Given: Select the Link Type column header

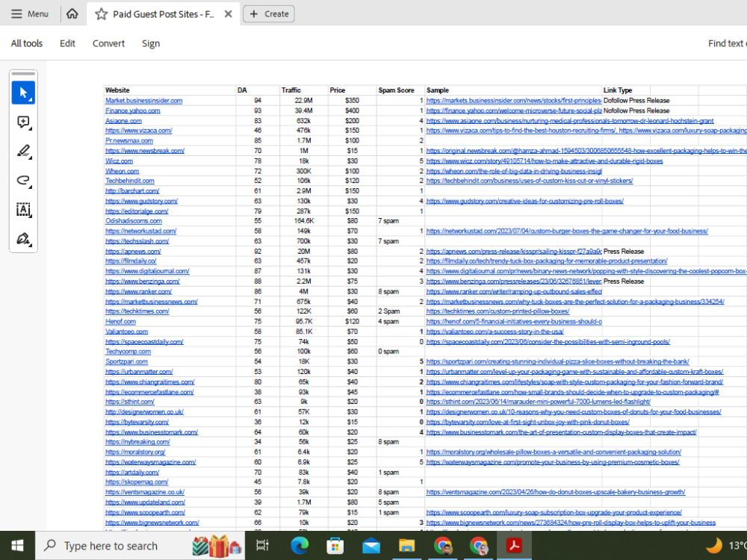Looking at the screenshot, I should point(618,90).
